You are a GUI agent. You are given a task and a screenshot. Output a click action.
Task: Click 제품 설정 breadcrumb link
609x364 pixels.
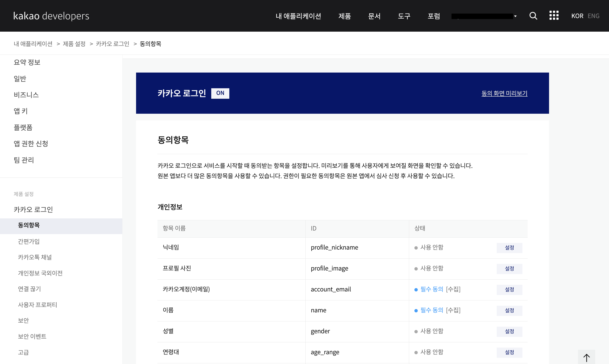click(x=74, y=44)
